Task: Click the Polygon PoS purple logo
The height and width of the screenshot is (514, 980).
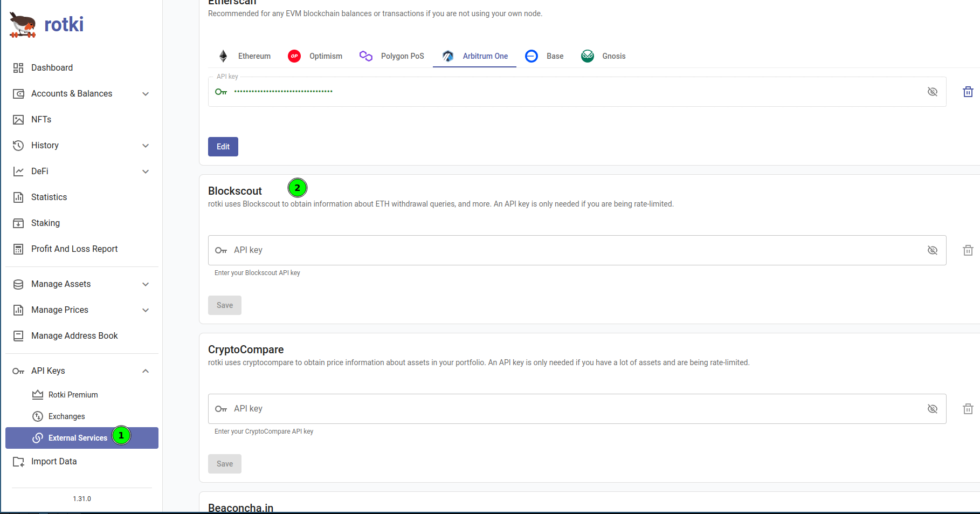Action: [366, 56]
